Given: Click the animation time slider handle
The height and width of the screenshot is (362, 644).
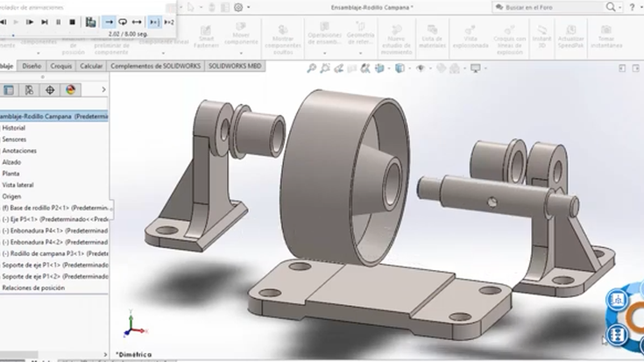Looking at the screenshot, I should point(13,35).
